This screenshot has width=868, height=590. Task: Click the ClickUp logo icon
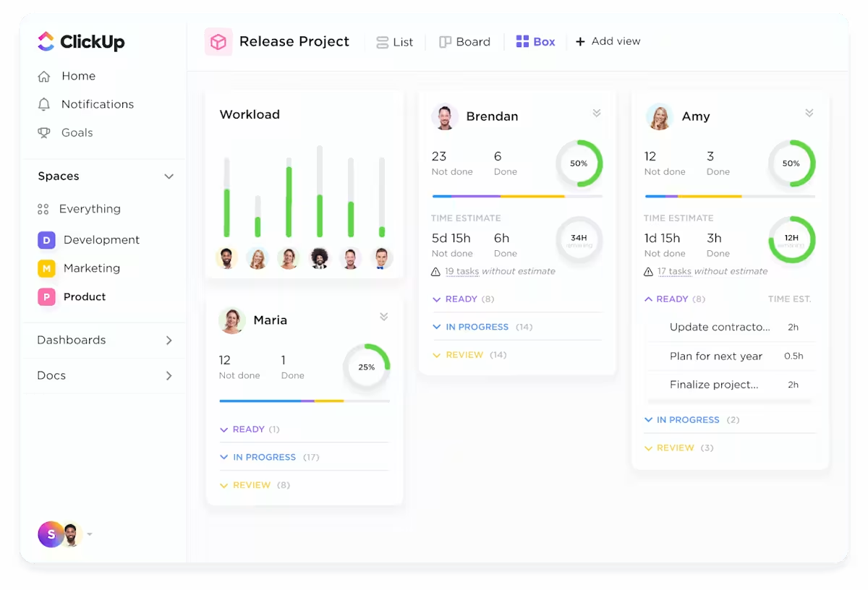pyautogui.click(x=46, y=41)
